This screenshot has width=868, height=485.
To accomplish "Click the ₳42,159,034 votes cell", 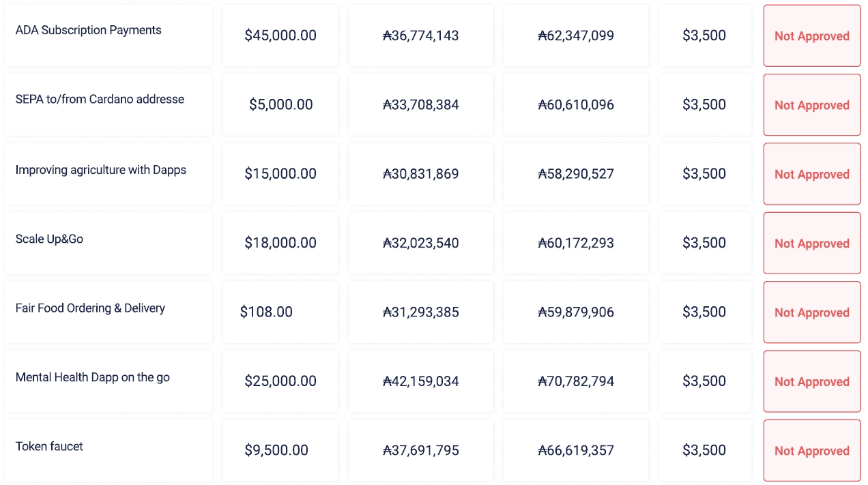I will pos(421,381).
